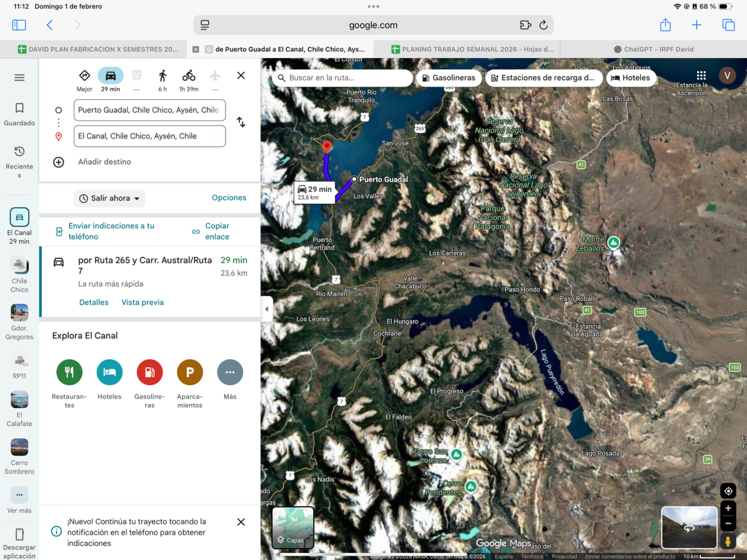Edit the Puerto Guadal origin field

(x=150, y=110)
